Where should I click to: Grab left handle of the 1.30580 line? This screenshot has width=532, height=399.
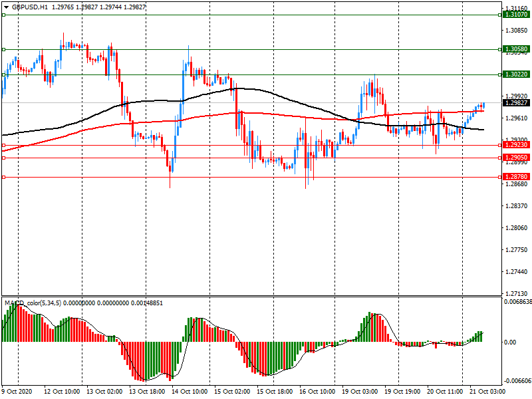tap(3, 49)
